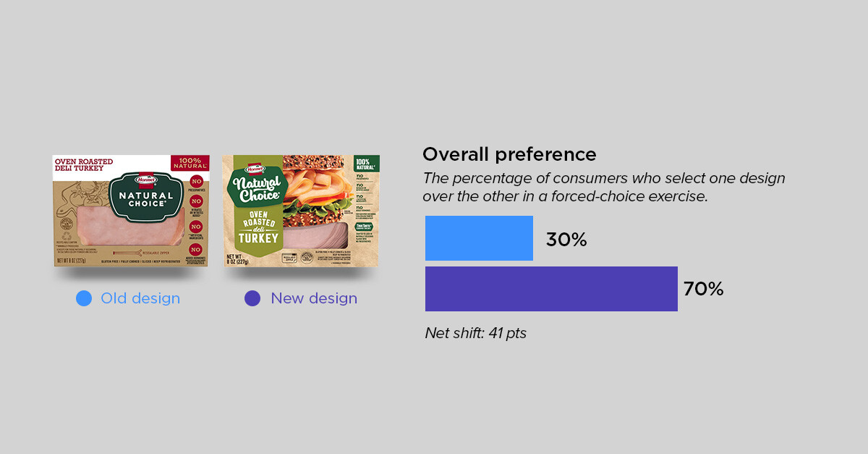Click the 70% value label
Screen dimensions: 868x454
pyautogui.click(x=704, y=290)
